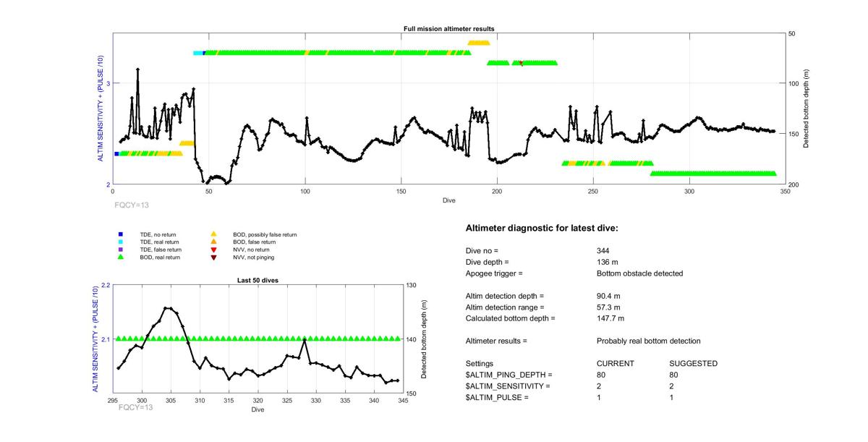868x442 pixels.
Task: Click the "Altimeter results =" label
Action: 496,341
